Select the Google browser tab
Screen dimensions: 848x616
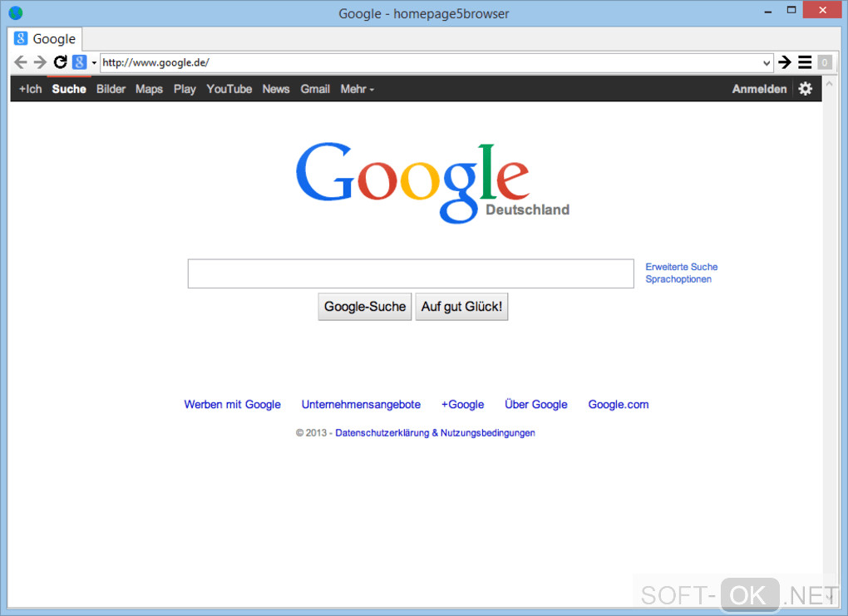46,39
